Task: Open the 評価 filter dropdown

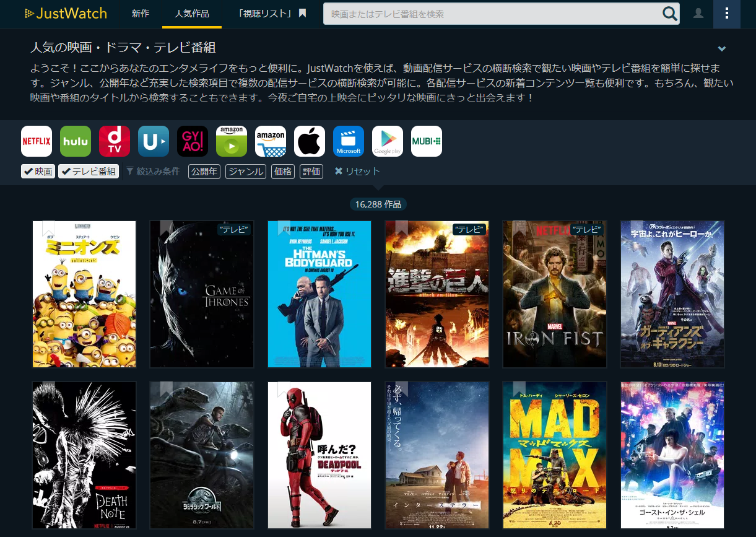Action: point(311,172)
